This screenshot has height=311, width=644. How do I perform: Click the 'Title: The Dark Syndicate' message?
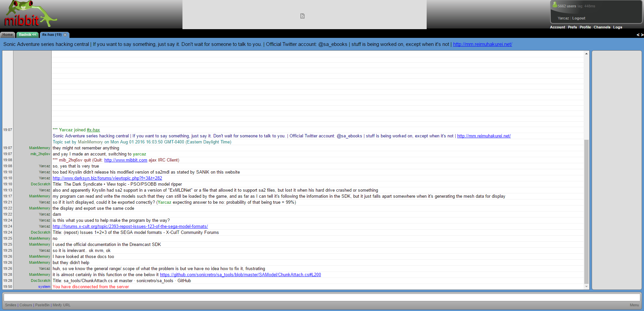click(117, 184)
